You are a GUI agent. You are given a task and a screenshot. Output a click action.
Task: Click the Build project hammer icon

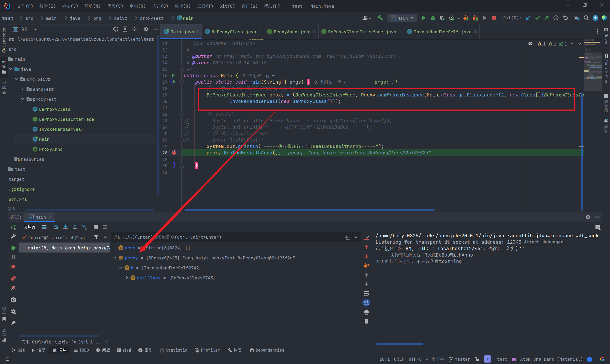(x=380, y=18)
